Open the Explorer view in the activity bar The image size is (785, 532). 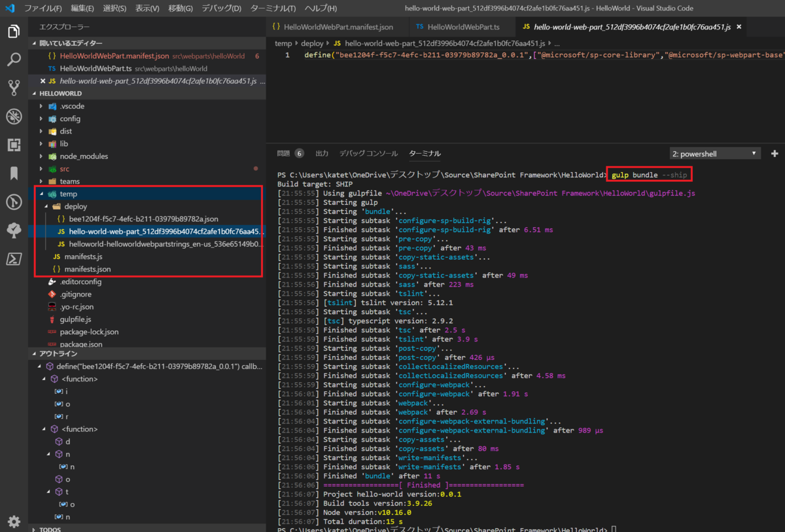(x=14, y=31)
